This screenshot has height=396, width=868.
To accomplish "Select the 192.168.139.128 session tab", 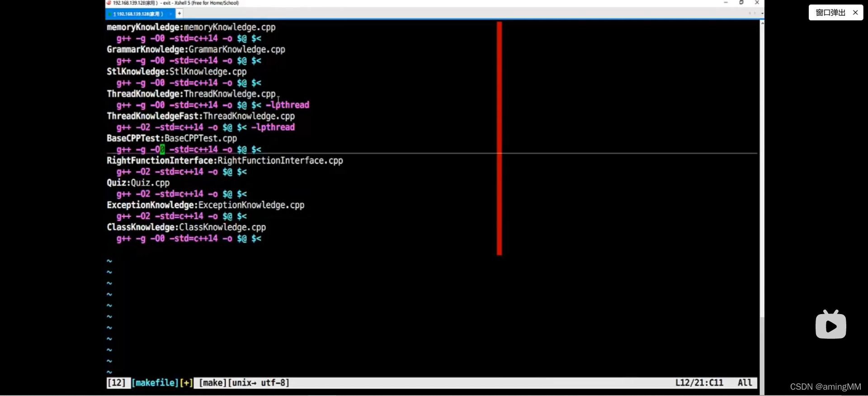I will pyautogui.click(x=140, y=14).
